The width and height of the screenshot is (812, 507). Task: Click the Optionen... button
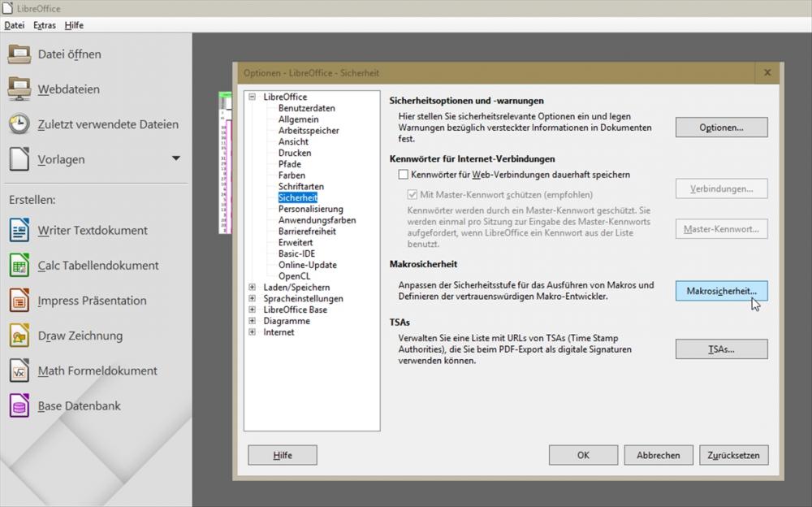[721, 127]
